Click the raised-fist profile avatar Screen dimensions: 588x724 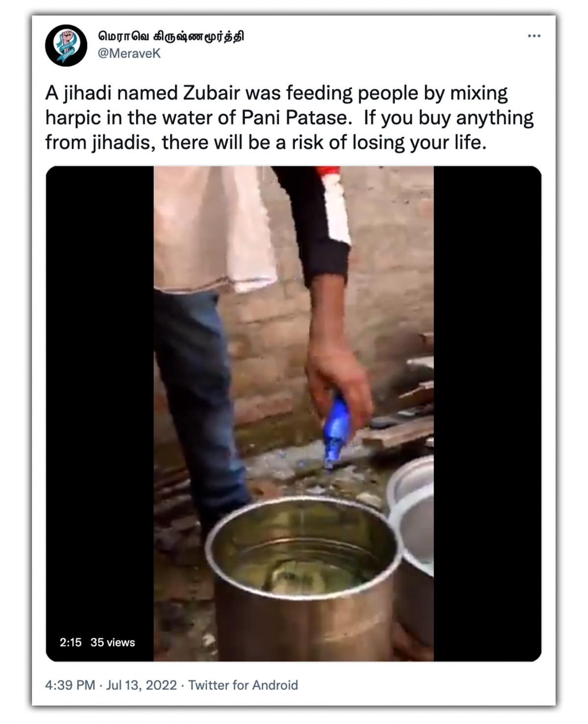[66, 45]
